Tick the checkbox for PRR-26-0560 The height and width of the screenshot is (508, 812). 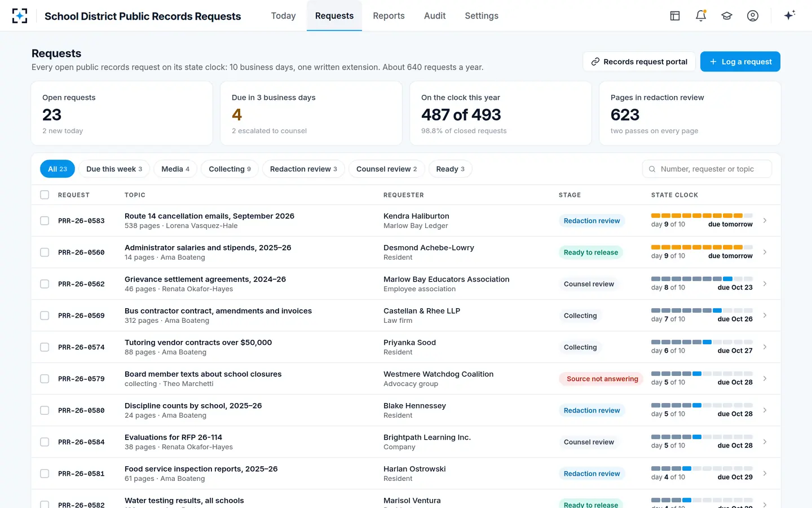45,252
